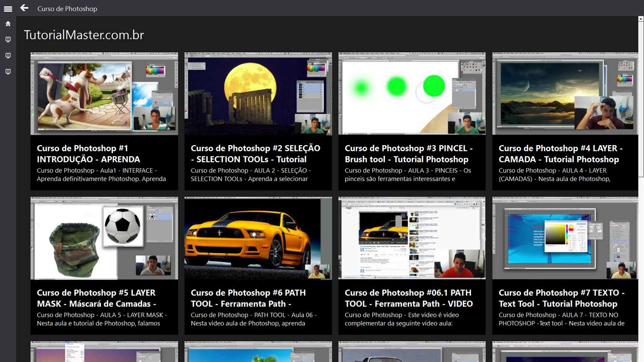The height and width of the screenshot is (362, 644).
Task: Click description "AULA 2 - SELEÇÃO - SELECTION TOOLs"
Action: point(250,175)
